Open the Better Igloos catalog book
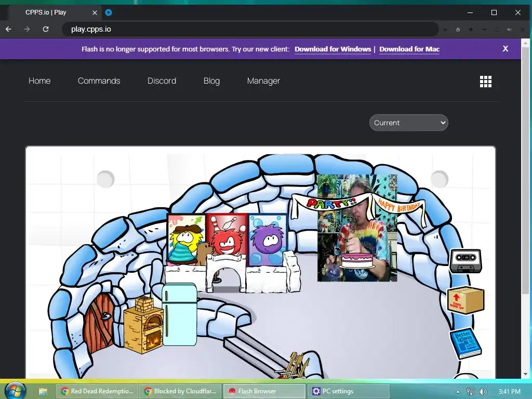 [466, 343]
